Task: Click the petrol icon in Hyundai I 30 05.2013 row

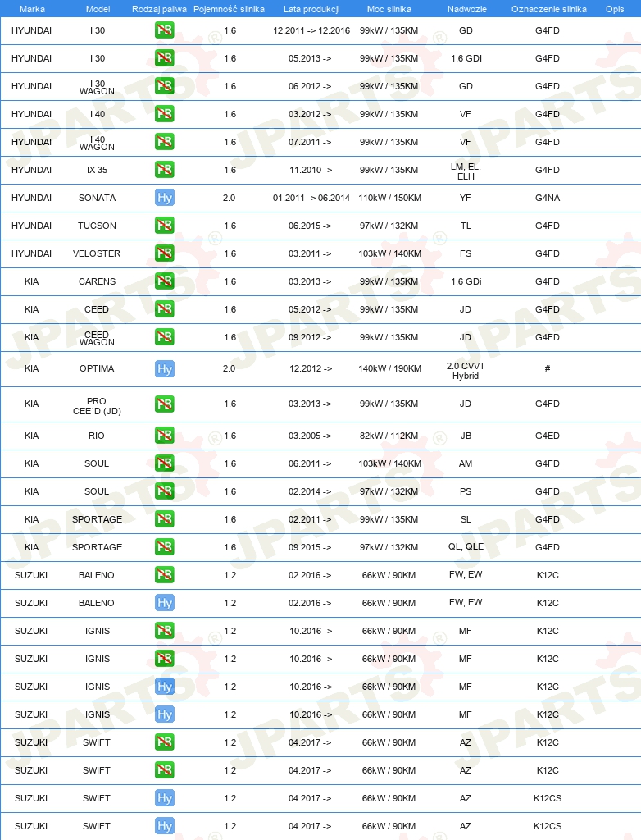Action: click(165, 58)
